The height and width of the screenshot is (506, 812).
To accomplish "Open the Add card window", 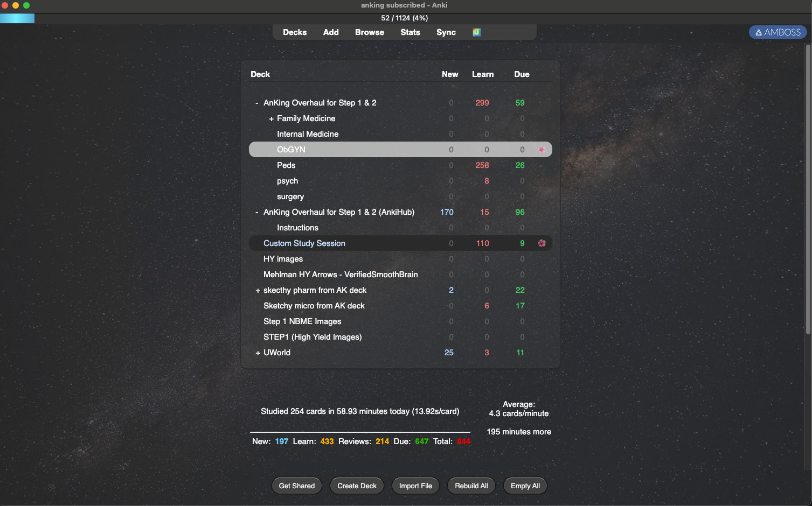I will (x=331, y=32).
